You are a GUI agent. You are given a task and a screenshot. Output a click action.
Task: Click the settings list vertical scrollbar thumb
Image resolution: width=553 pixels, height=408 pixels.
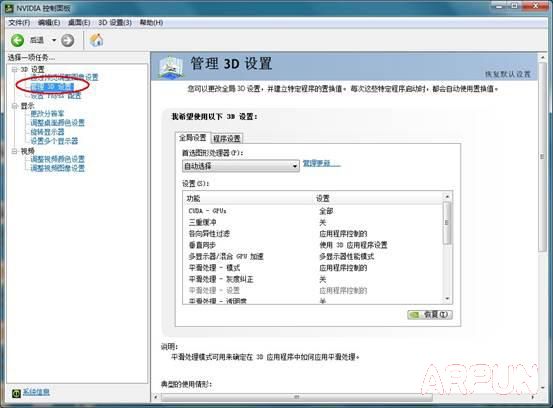447,223
